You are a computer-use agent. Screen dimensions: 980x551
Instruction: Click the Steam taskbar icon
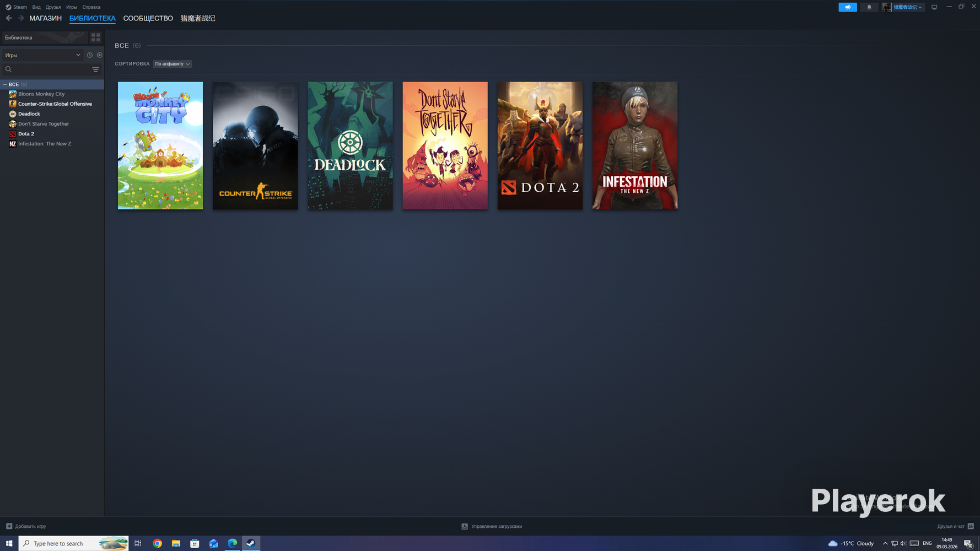pyautogui.click(x=251, y=543)
